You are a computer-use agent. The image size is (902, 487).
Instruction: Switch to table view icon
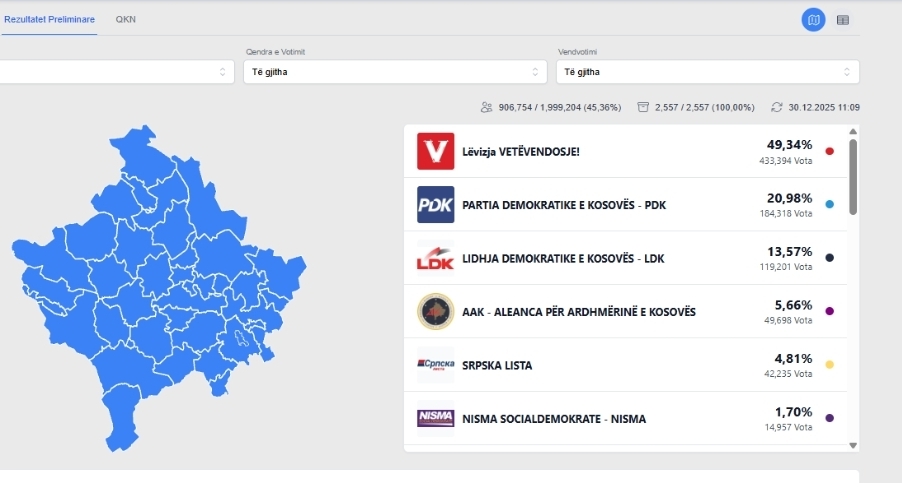coord(843,20)
